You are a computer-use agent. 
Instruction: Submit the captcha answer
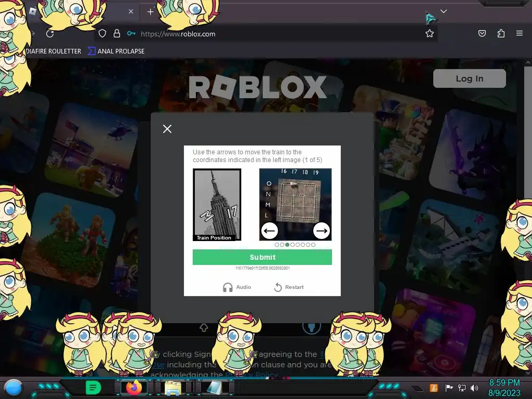click(262, 257)
